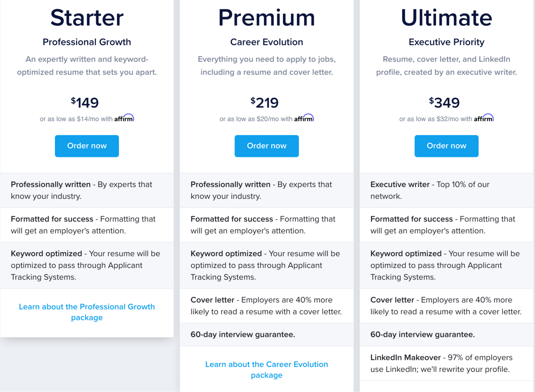Screen dimensions: 535x392
Task: Click the Ultimate Cover letter feature row
Action: coord(446,306)
